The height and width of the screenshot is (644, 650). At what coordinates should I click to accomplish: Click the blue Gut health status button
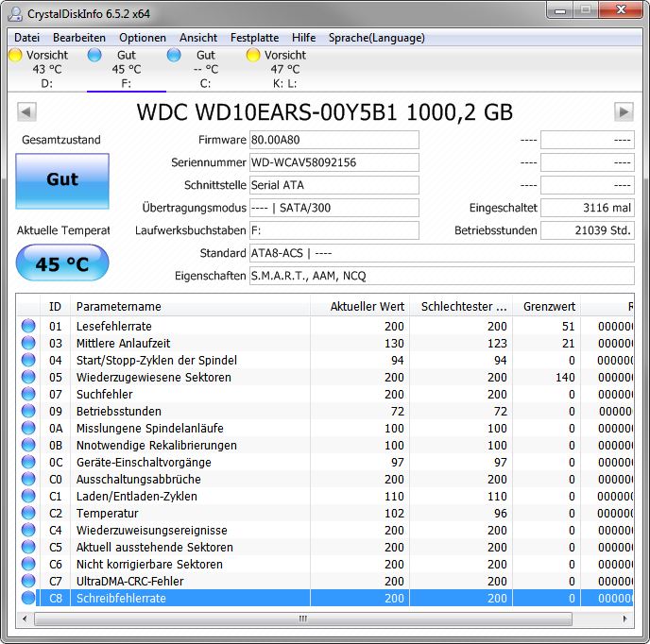coord(62,181)
